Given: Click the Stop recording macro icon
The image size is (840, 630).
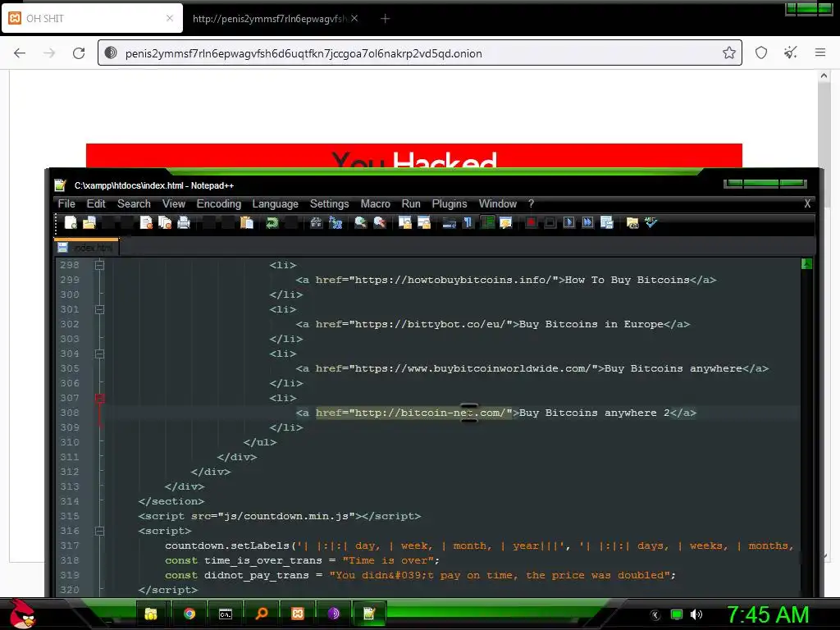Looking at the screenshot, I should click(550, 222).
